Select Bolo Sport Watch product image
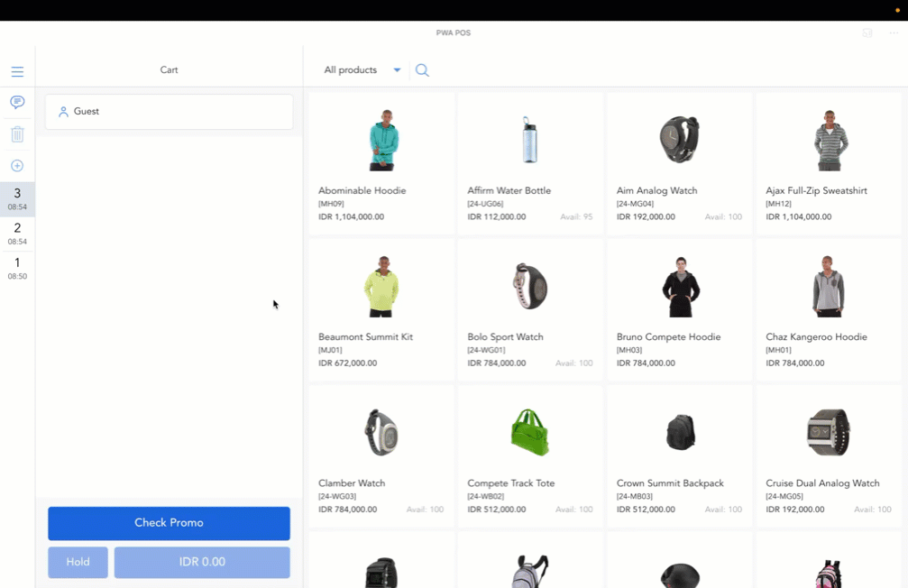This screenshot has height=588, width=908. (530, 286)
